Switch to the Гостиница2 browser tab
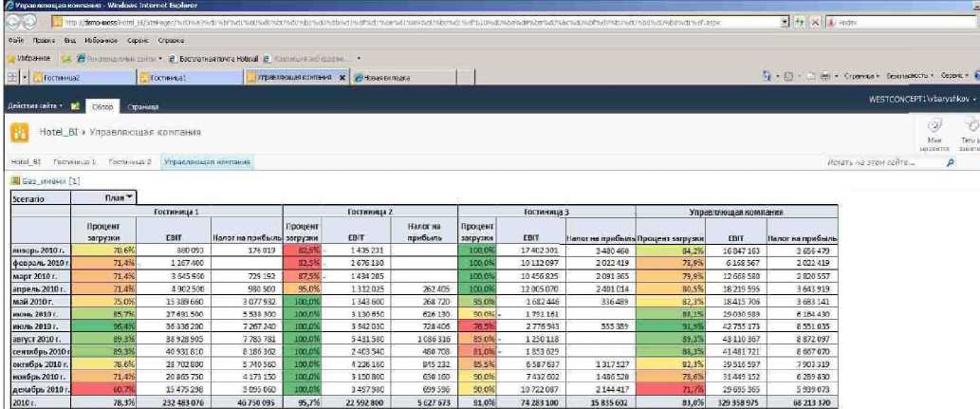Viewport: 980px width, 409px height. pos(83,77)
